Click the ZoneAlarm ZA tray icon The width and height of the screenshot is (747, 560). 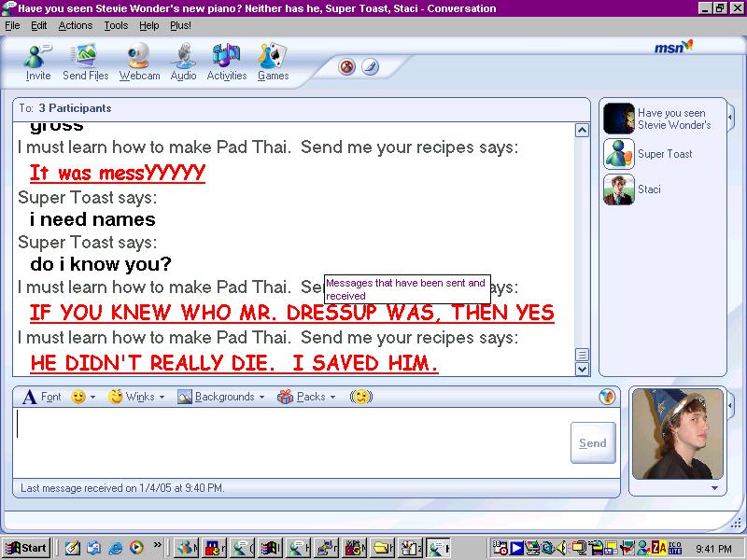tap(659, 548)
